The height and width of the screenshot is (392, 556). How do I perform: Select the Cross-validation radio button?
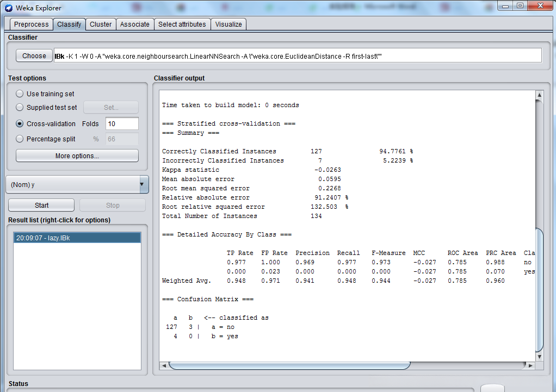(x=20, y=124)
